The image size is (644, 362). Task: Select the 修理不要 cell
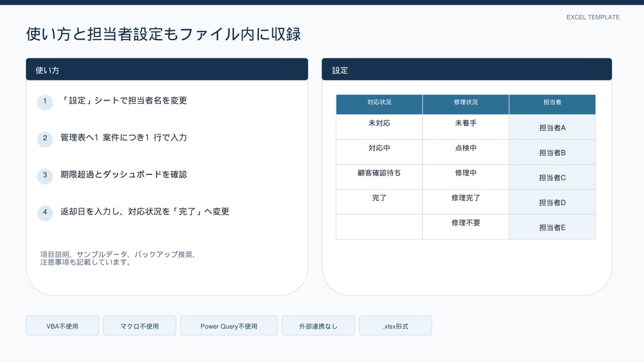click(x=466, y=226)
